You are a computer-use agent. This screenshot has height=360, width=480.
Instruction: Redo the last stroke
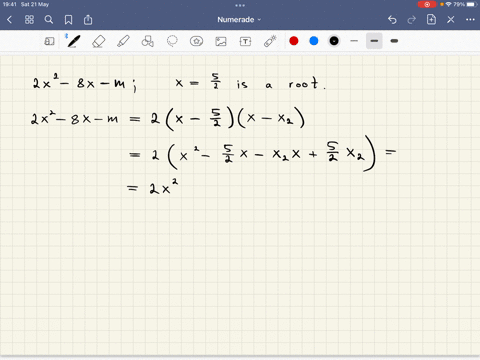[x=412, y=20]
